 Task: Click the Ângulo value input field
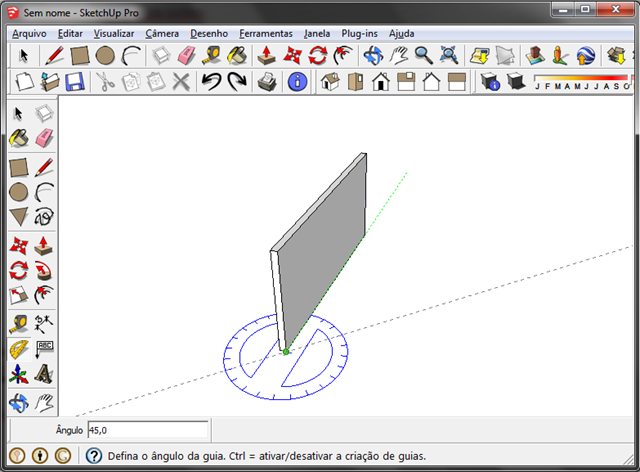148,430
